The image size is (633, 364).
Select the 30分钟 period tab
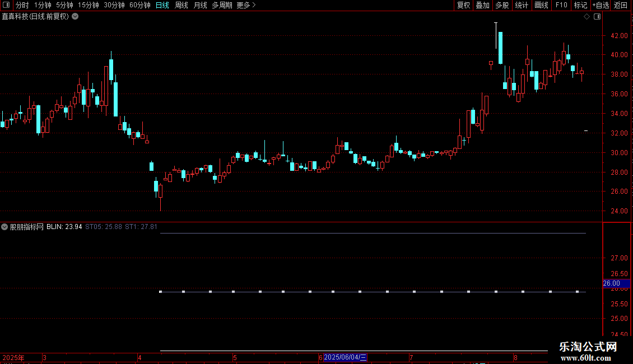(x=114, y=5)
